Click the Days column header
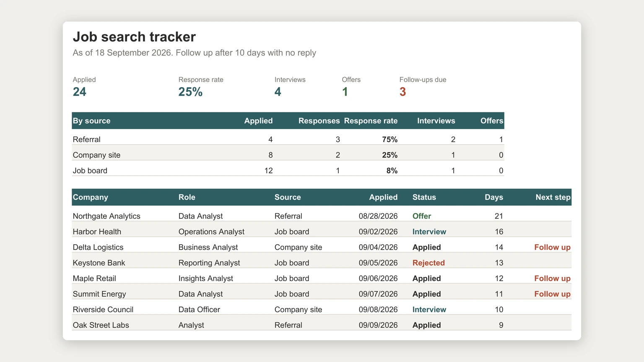Screen dimensions: 644x362 click(494, 197)
